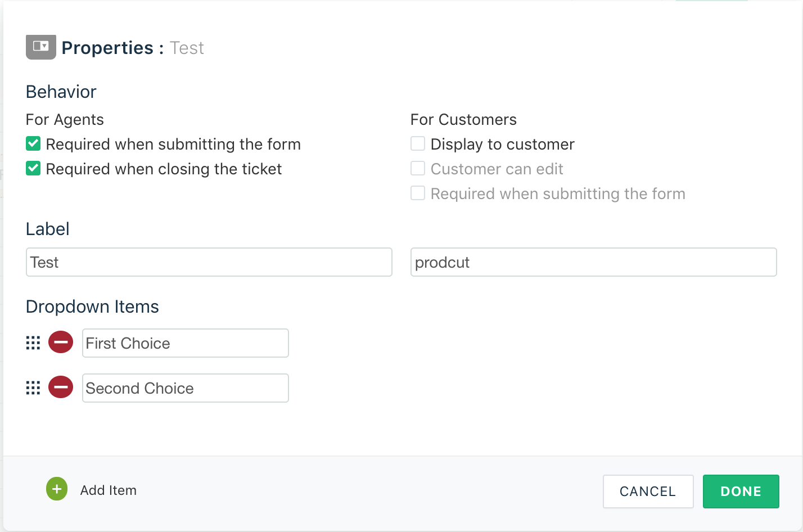
Task: Tick the Customer can edit checkbox
Action: pos(418,169)
